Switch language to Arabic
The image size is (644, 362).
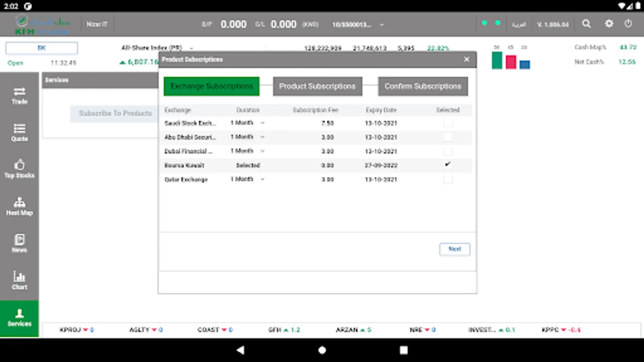point(519,25)
